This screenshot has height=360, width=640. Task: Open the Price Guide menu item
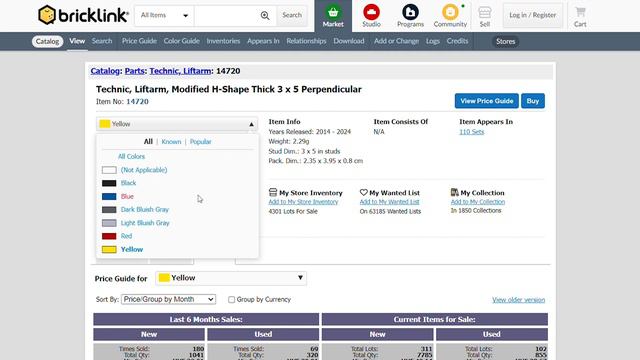(139, 41)
